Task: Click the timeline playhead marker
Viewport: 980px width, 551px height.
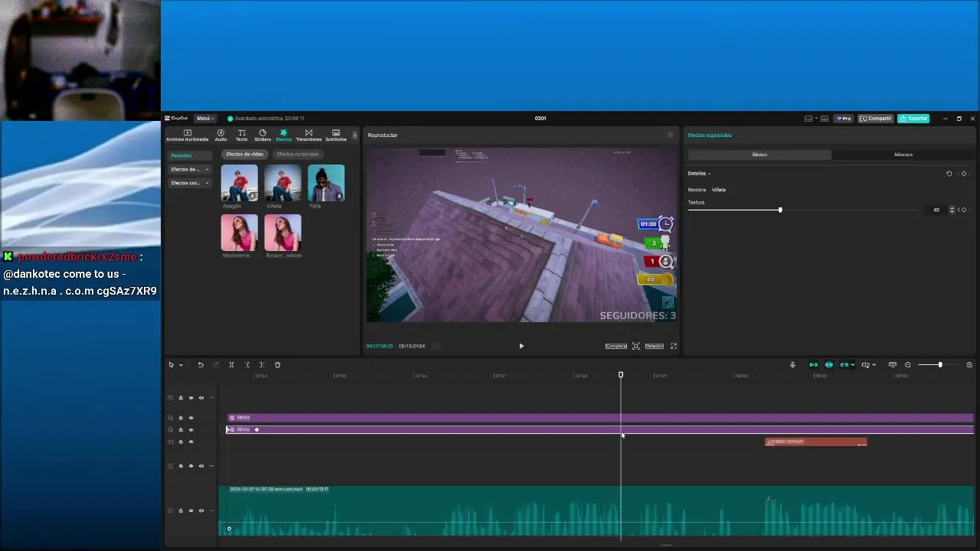Action: point(621,375)
